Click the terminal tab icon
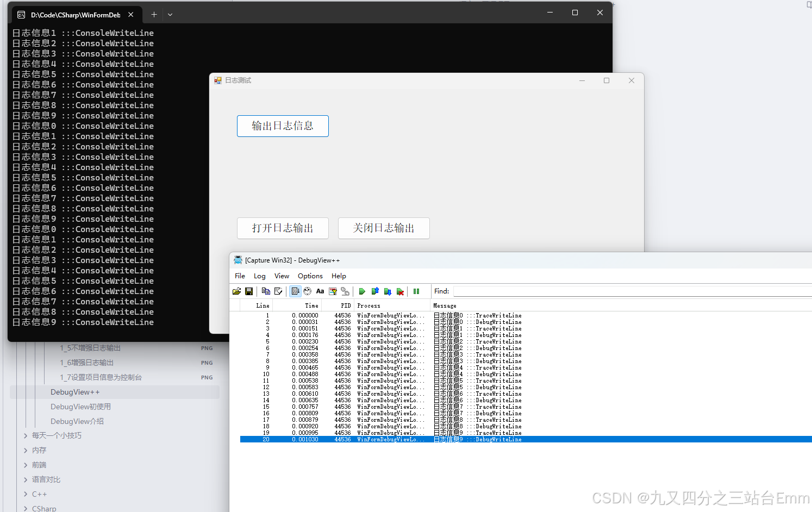Viewport: 812px width, 512px height. [x=21, y=15]
